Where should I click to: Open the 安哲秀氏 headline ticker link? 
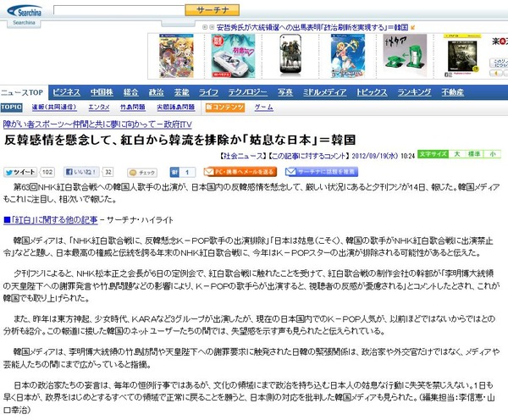(312, 28)
